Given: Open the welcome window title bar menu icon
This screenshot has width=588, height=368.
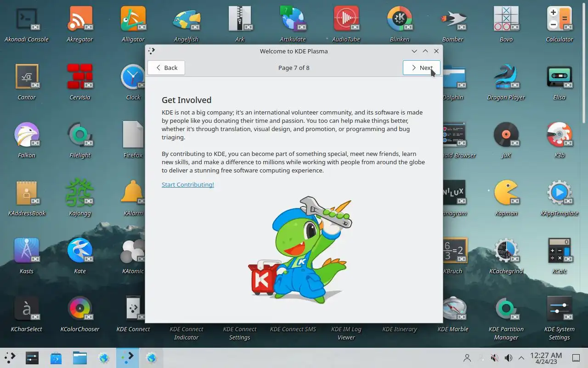Looking at the screenshot, I should tap(152, 51).
